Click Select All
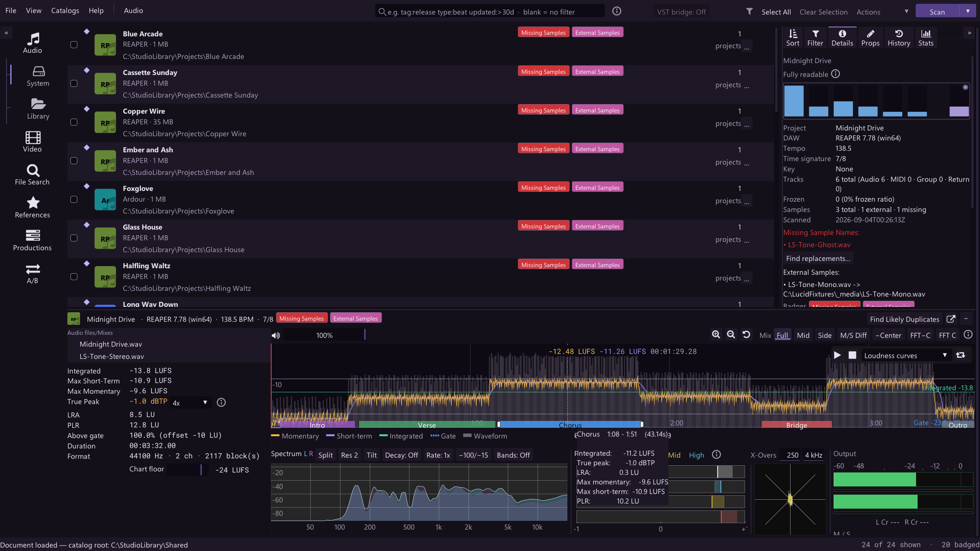The image size is (980, 551). point(776,12)
